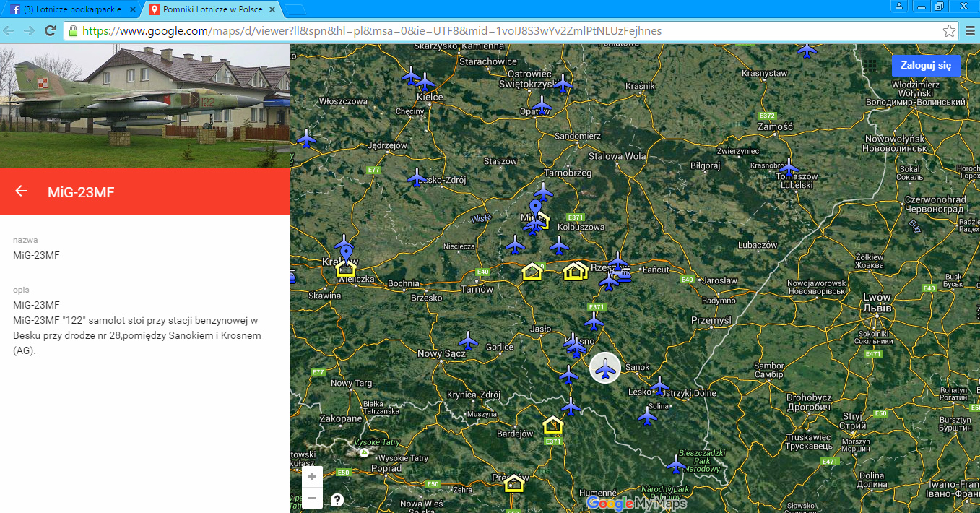Reload the page in the browser

(51, 31)
